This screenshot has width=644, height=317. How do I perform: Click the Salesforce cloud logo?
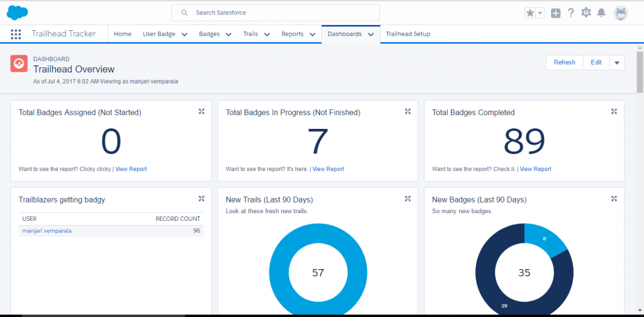[x=17, y=13]
